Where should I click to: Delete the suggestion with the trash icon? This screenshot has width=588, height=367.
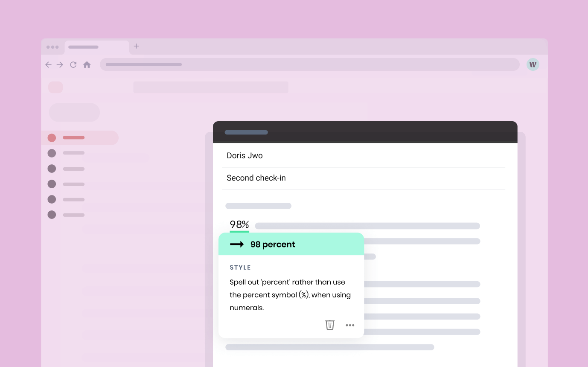[330, 325]
